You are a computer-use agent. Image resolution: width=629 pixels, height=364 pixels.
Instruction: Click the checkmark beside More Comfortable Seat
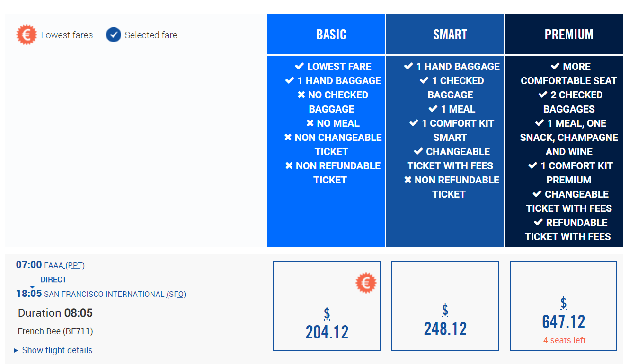[555, 67]
